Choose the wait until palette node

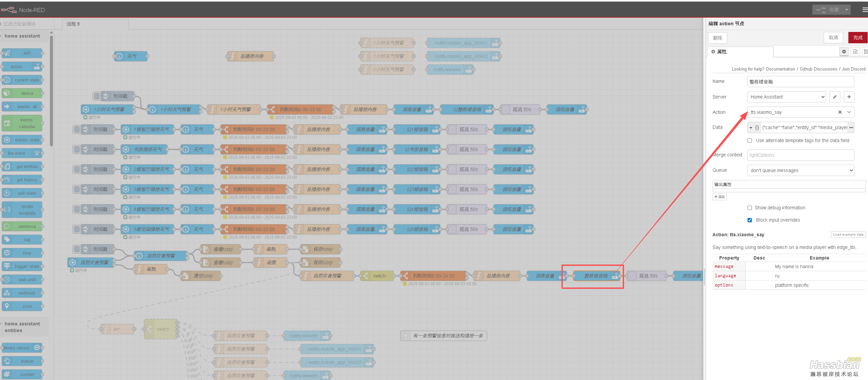click(x=22, y=280)
